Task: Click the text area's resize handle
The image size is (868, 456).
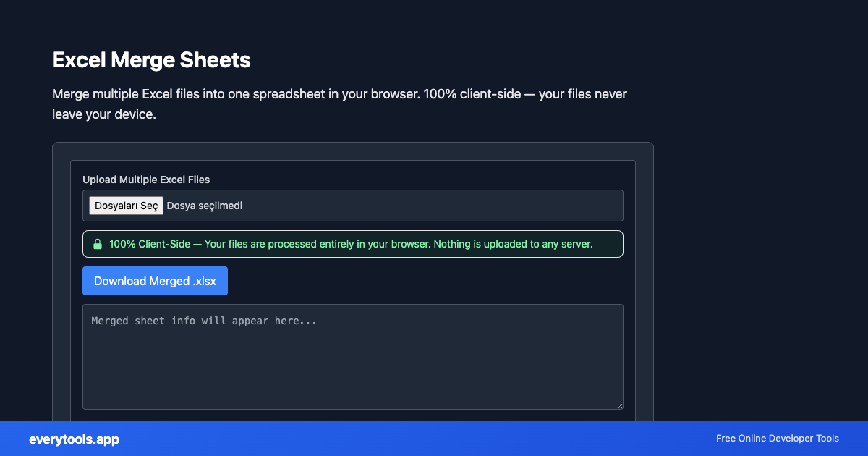Action: 619,405
